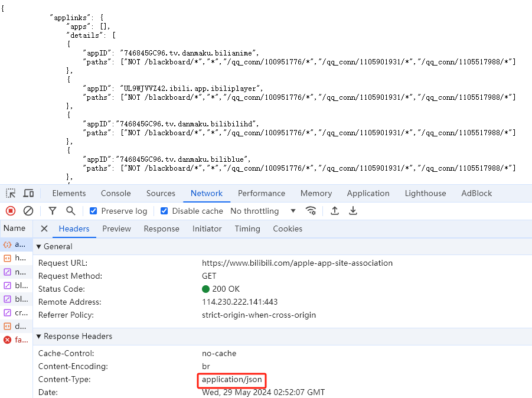Image resolution: width=532 pixels, height=398 pixels.
Task: Click the remote address 114.230.222.141:443
Action: click(240, 302)
